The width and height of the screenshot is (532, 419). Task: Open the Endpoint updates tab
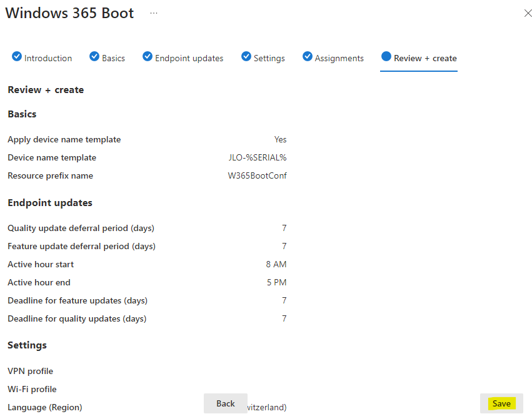183,58
